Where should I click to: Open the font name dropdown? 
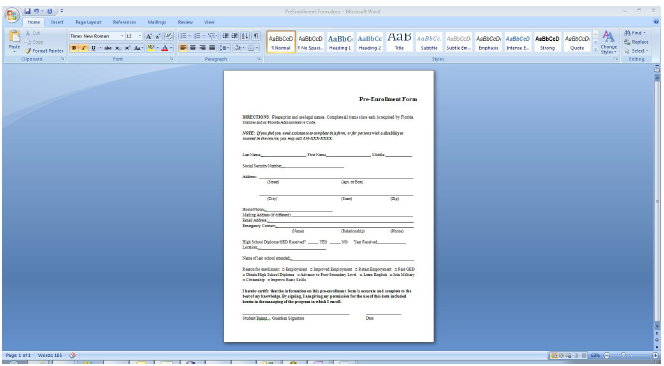pos(122,36)
